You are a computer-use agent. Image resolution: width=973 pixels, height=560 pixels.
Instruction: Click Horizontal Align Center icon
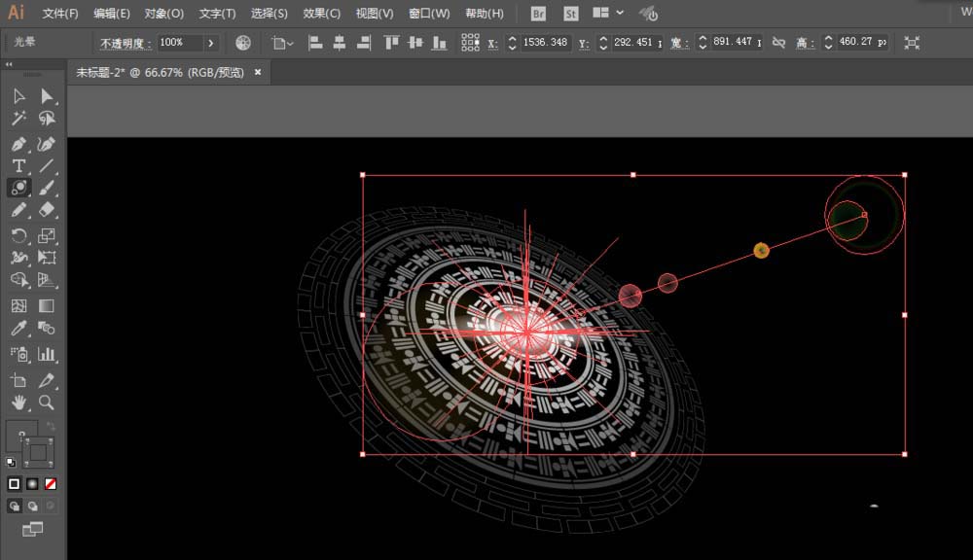[340, 42]
